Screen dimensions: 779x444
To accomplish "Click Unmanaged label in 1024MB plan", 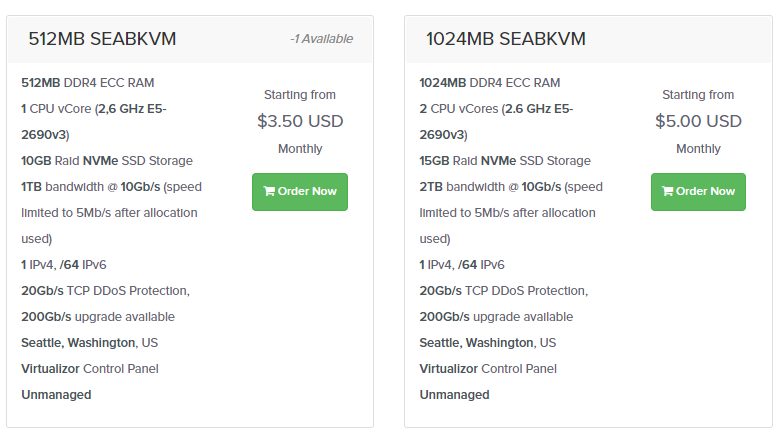I will pos(455,395).
